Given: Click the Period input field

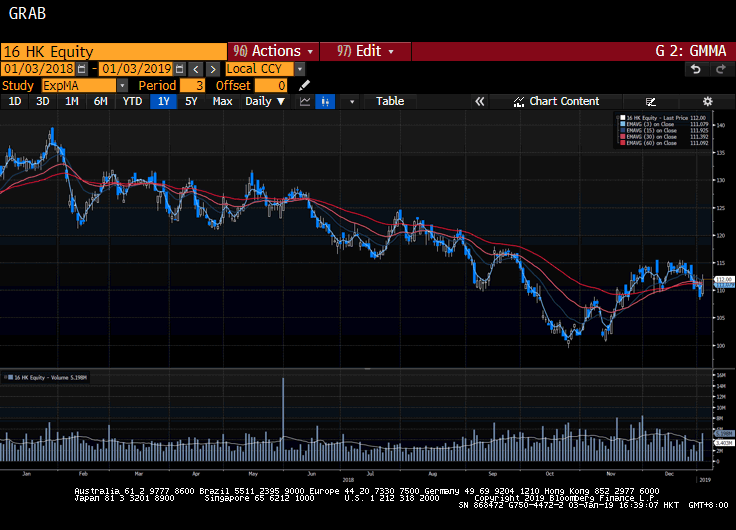Looking at the screenshot, I should click(x=192, y=85).
